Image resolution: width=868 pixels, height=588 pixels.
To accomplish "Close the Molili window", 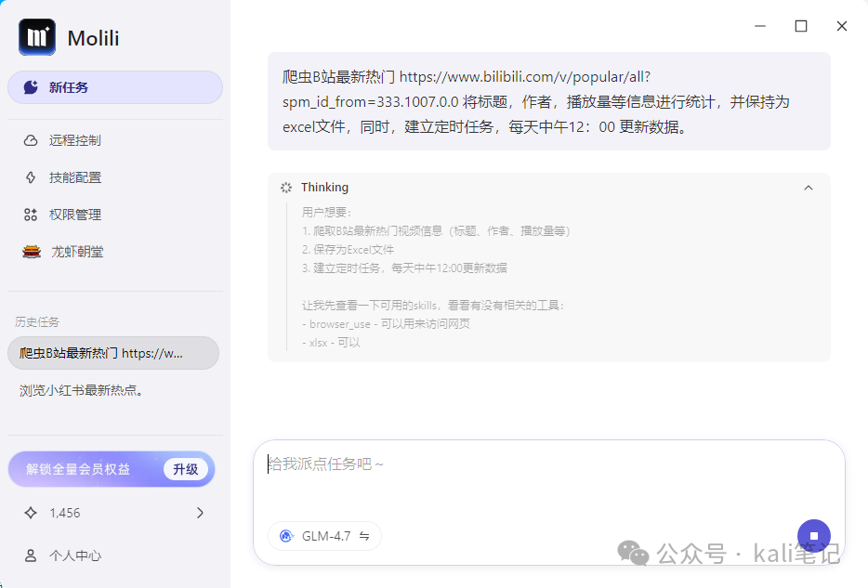I will coord(842,26).
